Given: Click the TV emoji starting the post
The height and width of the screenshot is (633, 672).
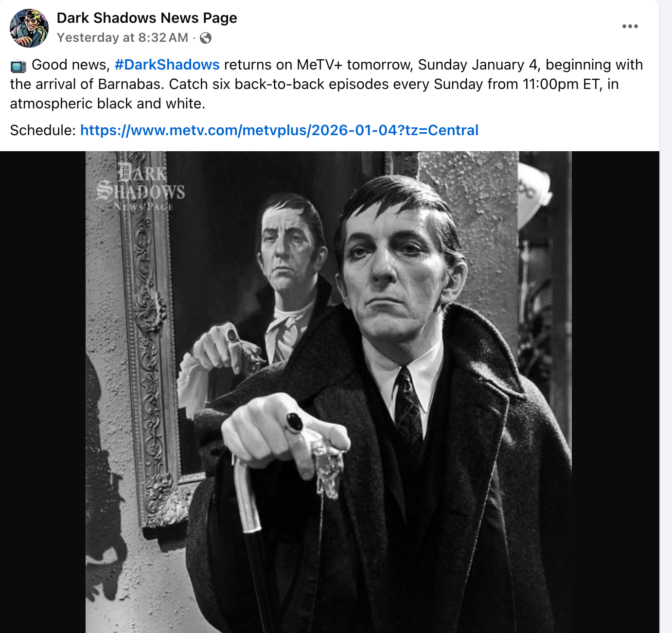Looking at the screenshot, I should [18, 66].
